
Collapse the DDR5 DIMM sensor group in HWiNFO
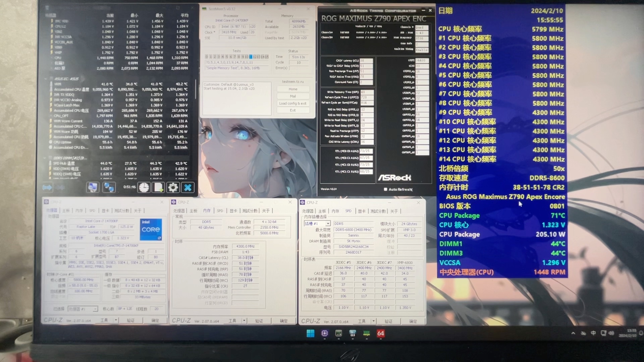(x=45, y=158)
